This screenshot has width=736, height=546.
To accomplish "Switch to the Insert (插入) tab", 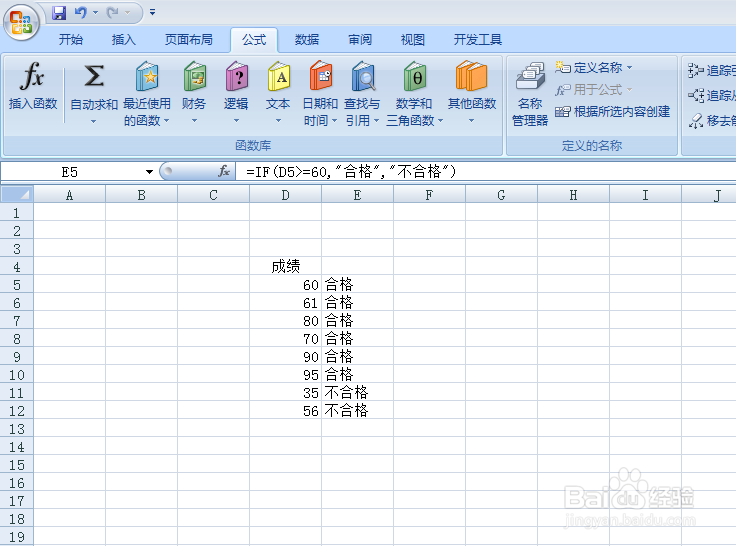I will [x=124, y=40].
